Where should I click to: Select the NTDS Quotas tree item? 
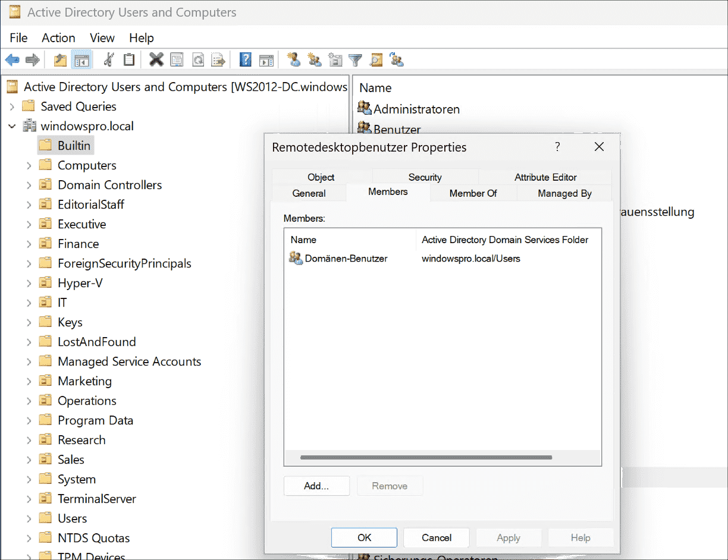point(93,538)
